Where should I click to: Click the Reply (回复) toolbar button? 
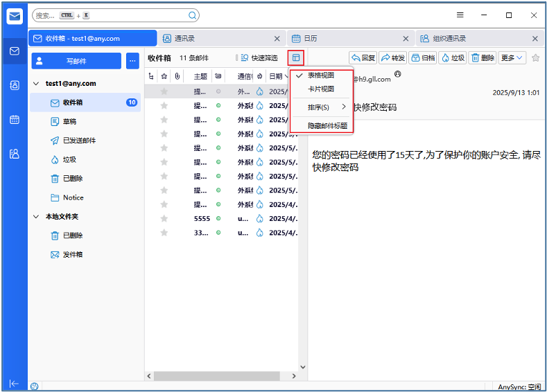pos(363,58)
